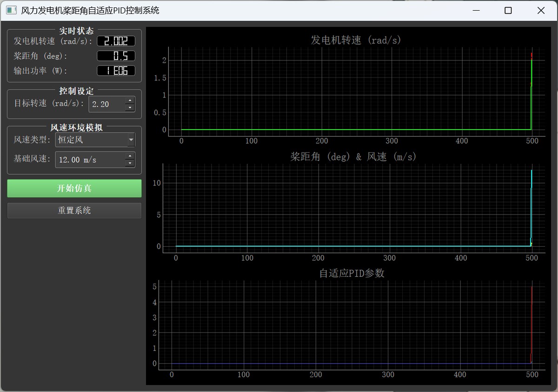The height and width of the screenshot is (392, 558).
Task: Decrease 目标转速 with the down arrow
Action: (130, 108)
